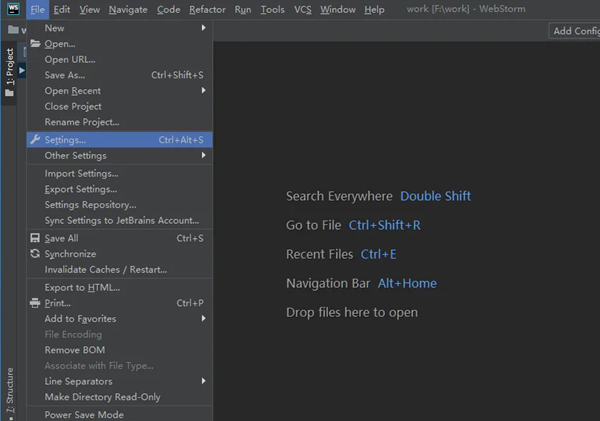Click the Add Configuration button
Viewport: 600px width, 421px height.
pos(574,31)
